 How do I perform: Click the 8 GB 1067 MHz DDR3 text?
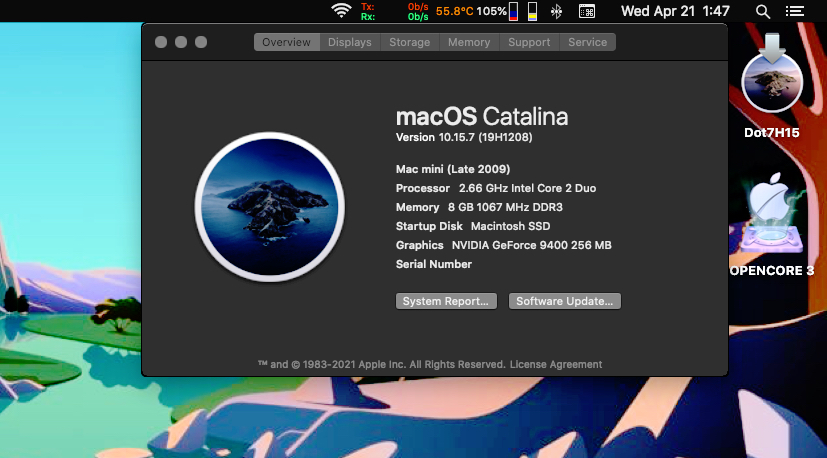pos(505,207)
